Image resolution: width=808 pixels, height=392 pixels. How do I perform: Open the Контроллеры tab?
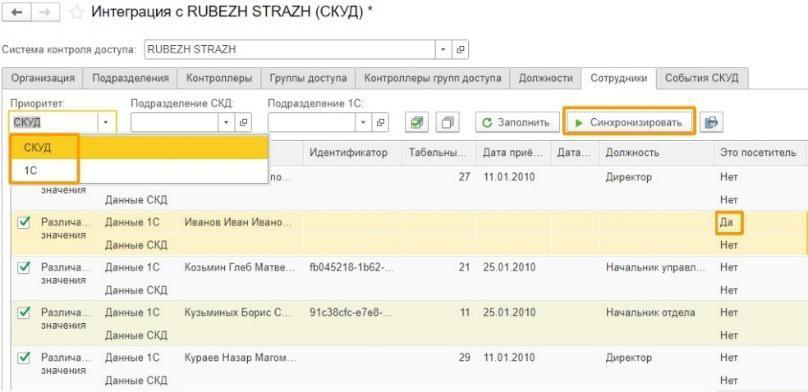pos(219,78)
